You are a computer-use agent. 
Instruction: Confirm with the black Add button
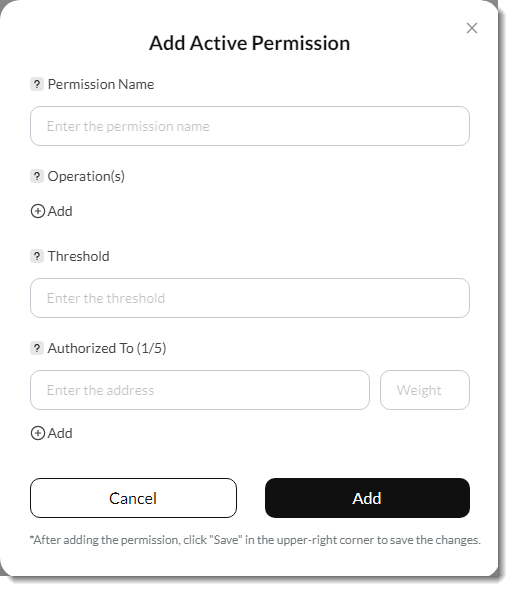pyautogui.click(x=367, y=498)
